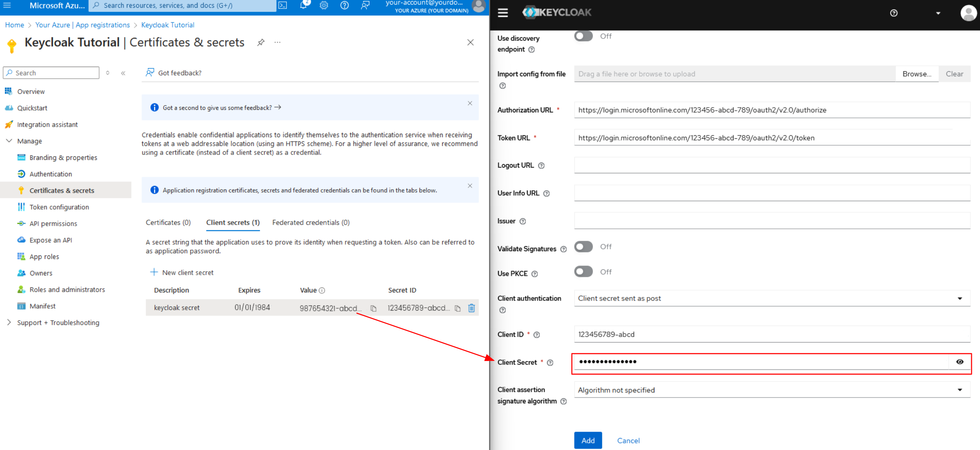Click Cancel in Keycloak form

click(628, 440)
